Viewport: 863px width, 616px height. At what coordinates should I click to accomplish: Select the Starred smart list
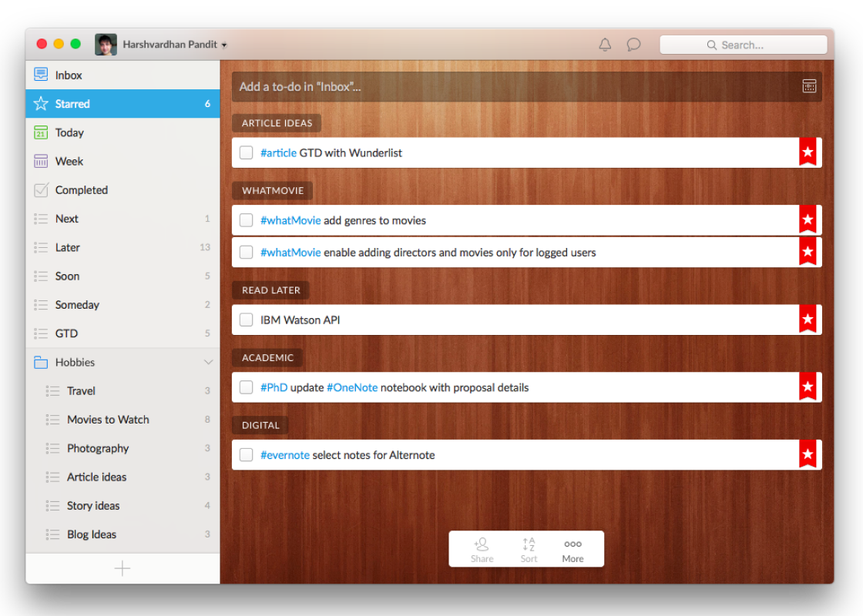tap(123, 104)
